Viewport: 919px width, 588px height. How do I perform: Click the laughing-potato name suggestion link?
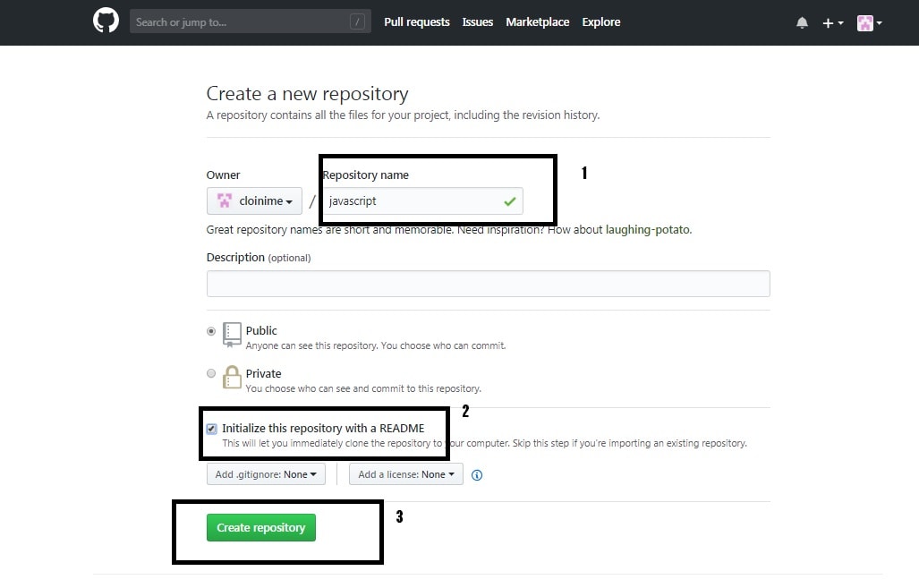[x=647, y=229]
